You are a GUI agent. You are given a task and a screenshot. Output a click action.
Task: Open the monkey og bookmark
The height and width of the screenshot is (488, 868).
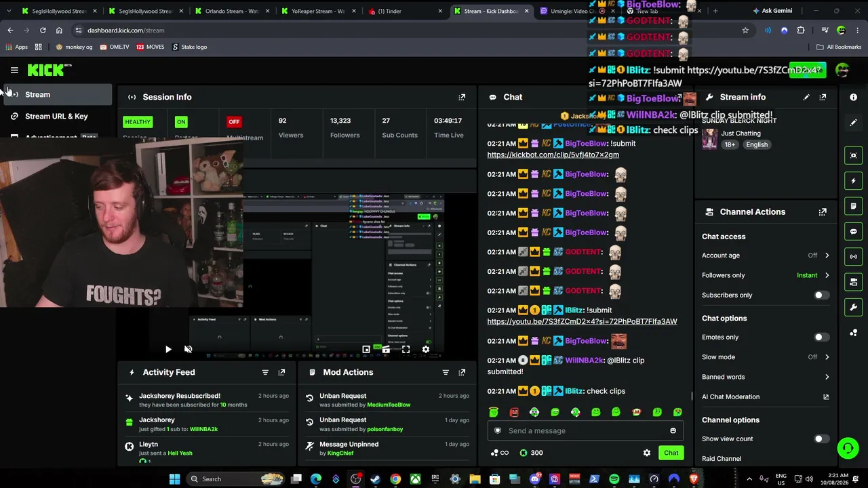pyautogui.click(x=74, y=47)
